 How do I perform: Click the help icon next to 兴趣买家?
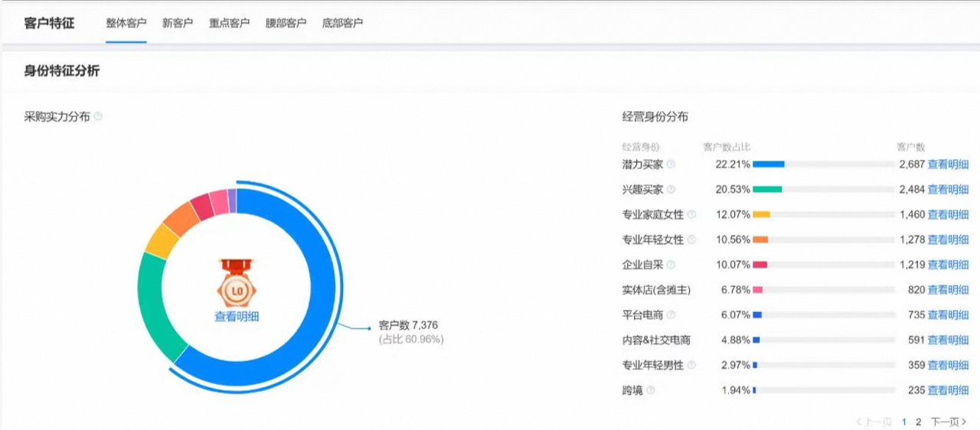click(671, 190)
